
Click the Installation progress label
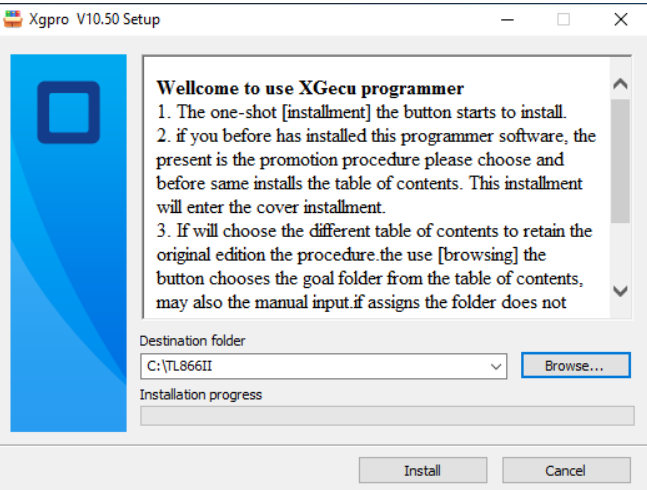pos(201,395)
